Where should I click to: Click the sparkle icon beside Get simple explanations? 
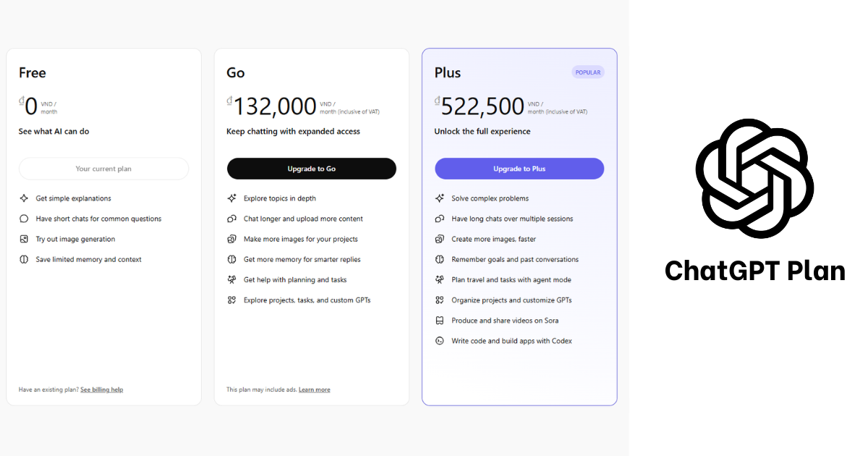[24, 198]
